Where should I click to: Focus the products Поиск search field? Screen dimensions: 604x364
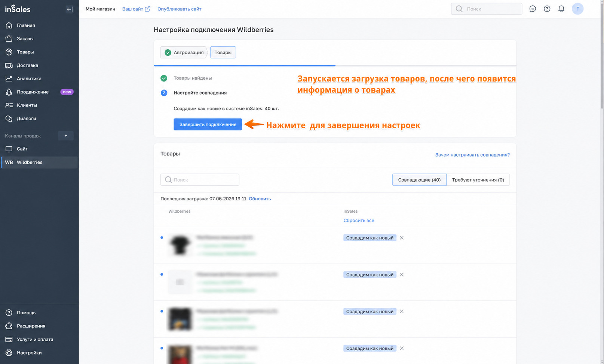click(200, 180)
